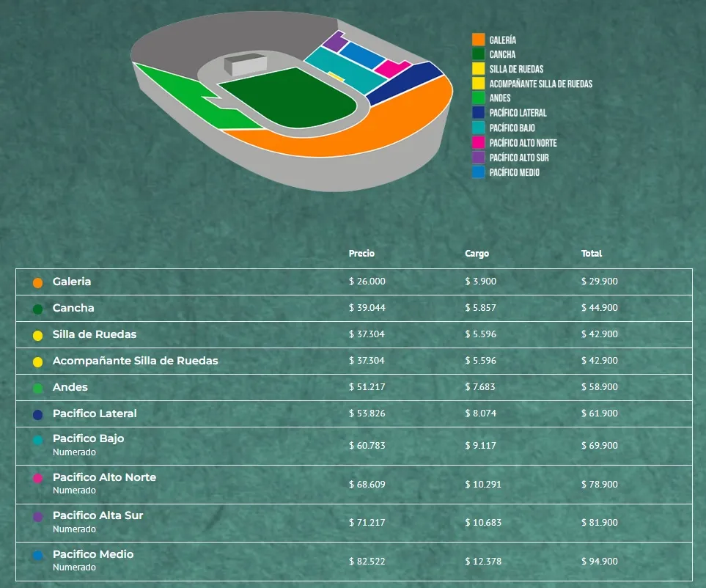
Task: Select the pink Pacífico Alto Norte block on map
Action: click(391, 68)
